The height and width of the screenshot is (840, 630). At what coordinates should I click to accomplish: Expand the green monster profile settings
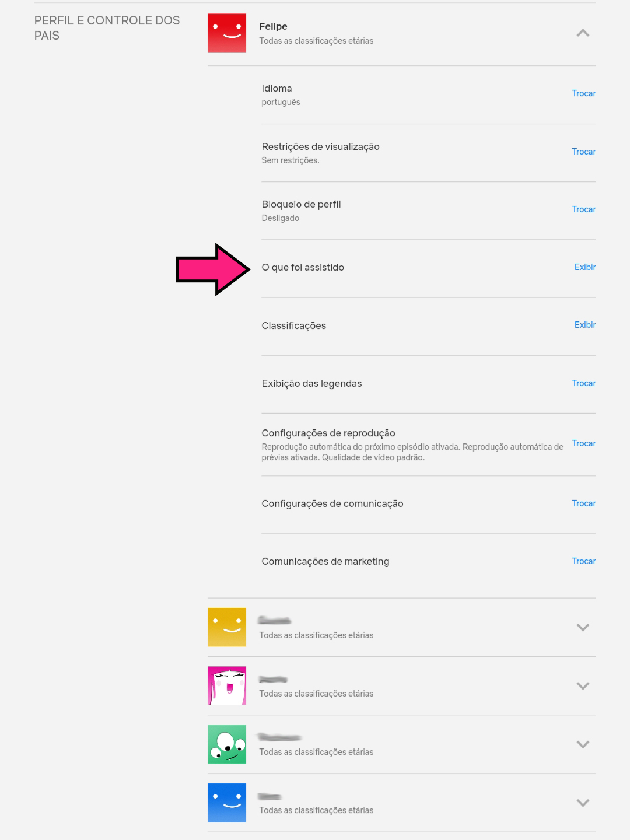click(x=582, y=744)
